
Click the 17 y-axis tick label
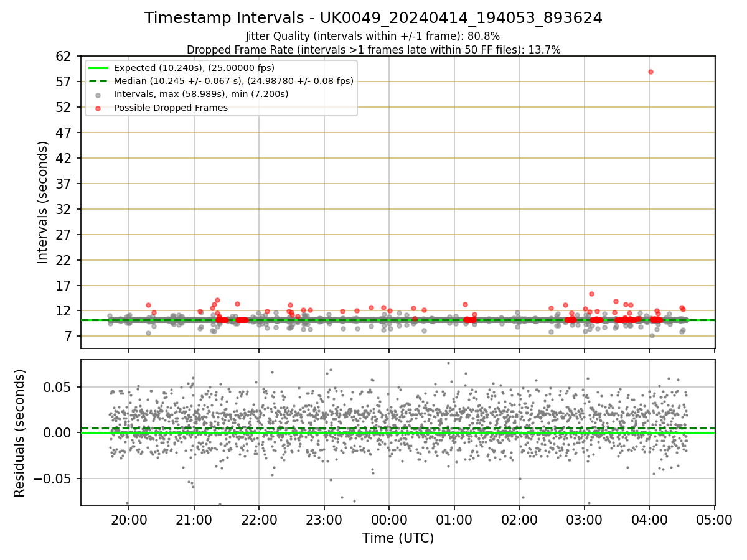coord(64,286)
